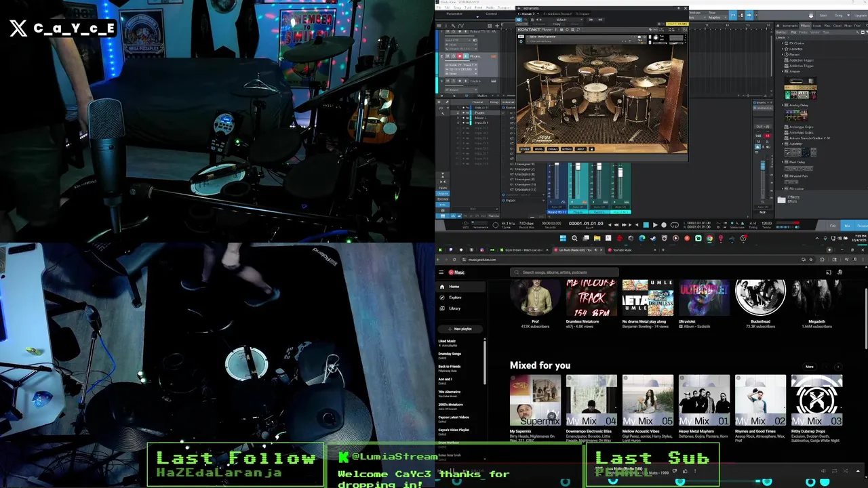Click the Start button in the Studio One toolbar
868x488 pixels.
(x=823, y=16)
